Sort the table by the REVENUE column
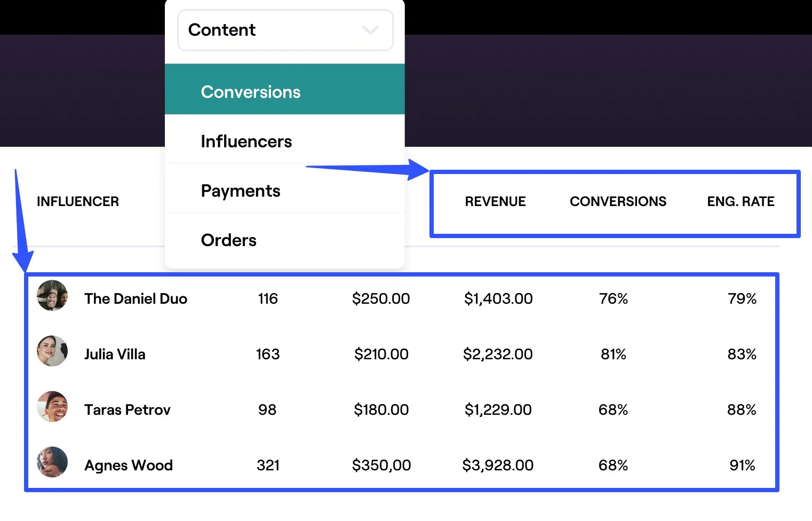Image resolution: width=812 pixels, height=521 pixels. tap(495, 201)
